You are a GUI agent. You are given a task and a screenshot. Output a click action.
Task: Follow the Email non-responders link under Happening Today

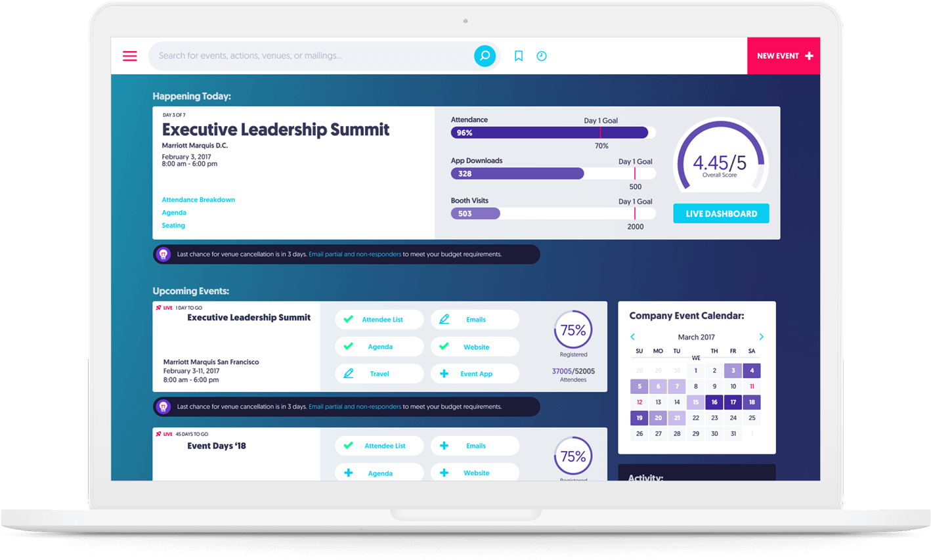point(355,254)
